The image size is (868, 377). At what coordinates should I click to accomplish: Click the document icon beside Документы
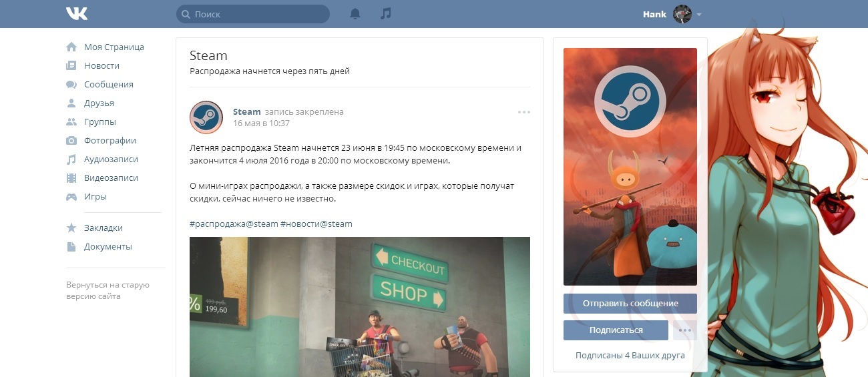pos(71,246)
